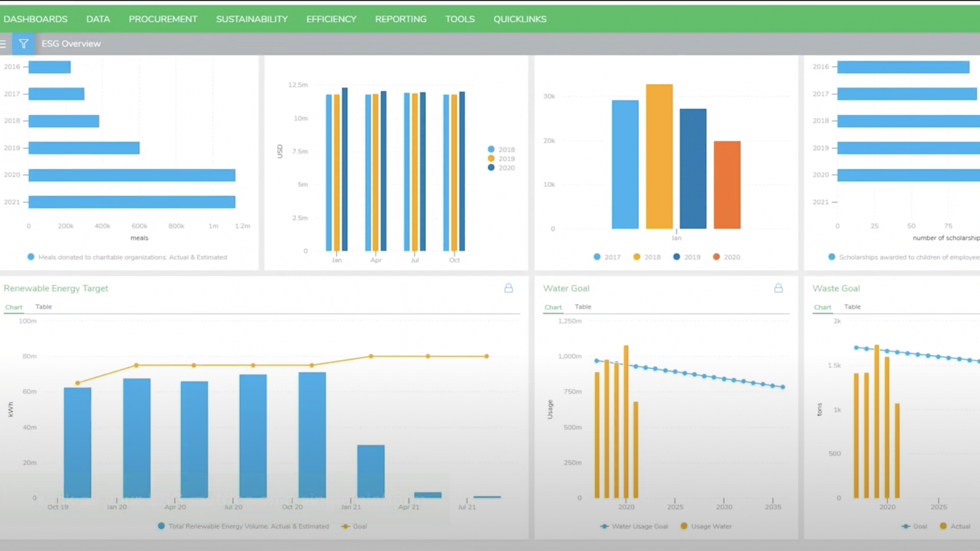980x551 pixels.
Task: Open the Reporting menu
Action: pos(400,19)
